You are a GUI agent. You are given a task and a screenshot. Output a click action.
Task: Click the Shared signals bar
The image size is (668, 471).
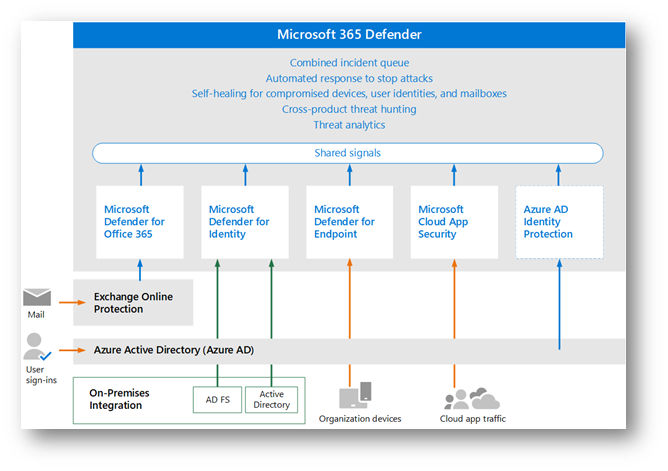tap(348, 153)
